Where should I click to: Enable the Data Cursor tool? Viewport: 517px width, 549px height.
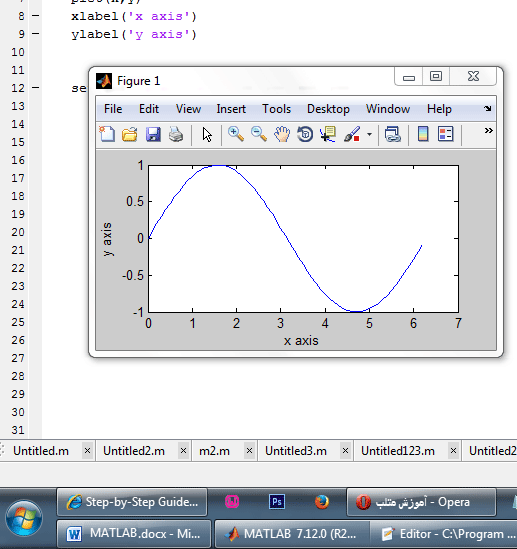pos(328,134)
